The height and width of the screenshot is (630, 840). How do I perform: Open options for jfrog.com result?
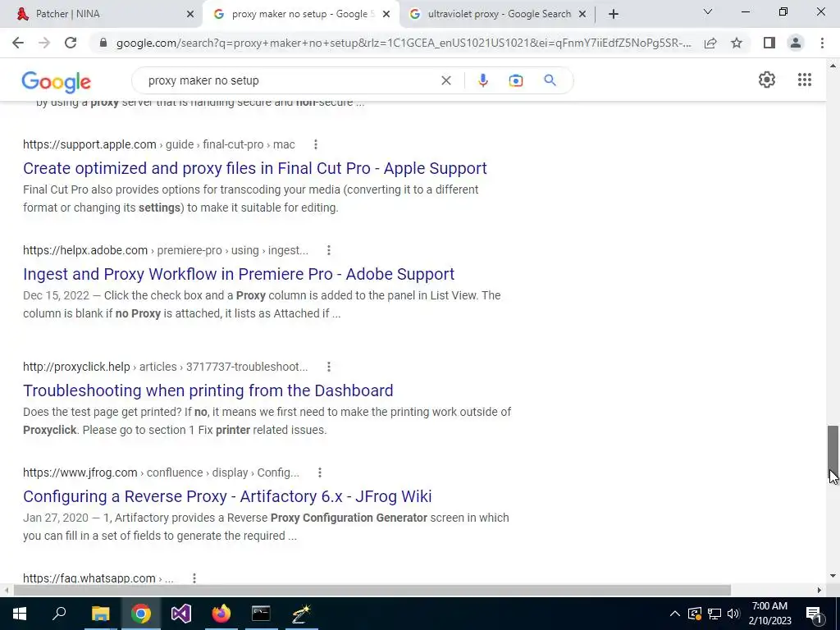click(x=320, y=472)
